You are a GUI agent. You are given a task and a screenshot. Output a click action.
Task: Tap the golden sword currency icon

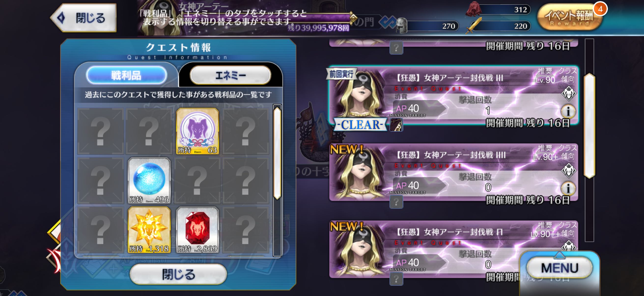[474, 26]
